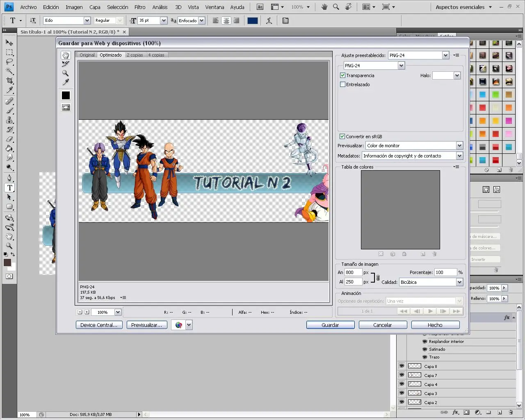Image resolution: width=525 pixels, height=420 pixels.
Task: Open the font family Edo dropdown
Action: (x=87, y=21)
